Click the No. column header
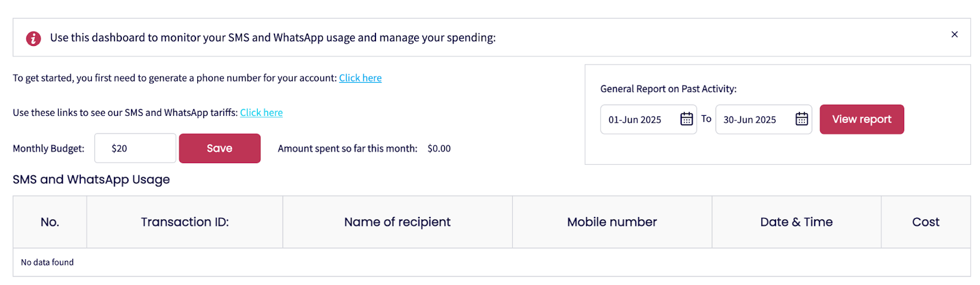This screenshot has width=980, height=285. 50,222
